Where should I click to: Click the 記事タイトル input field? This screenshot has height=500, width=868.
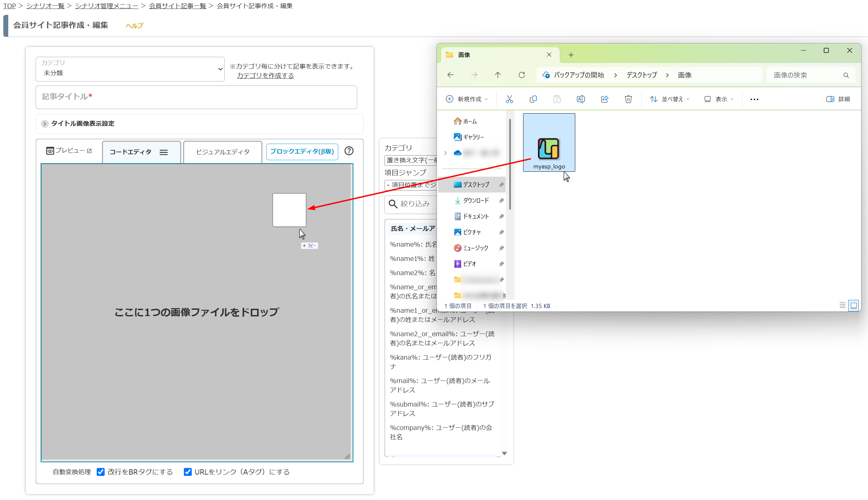(x=196, y=97)
